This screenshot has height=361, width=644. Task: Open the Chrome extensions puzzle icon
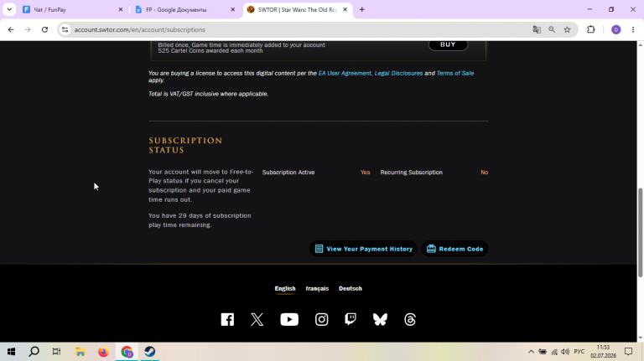click(590, 29)
